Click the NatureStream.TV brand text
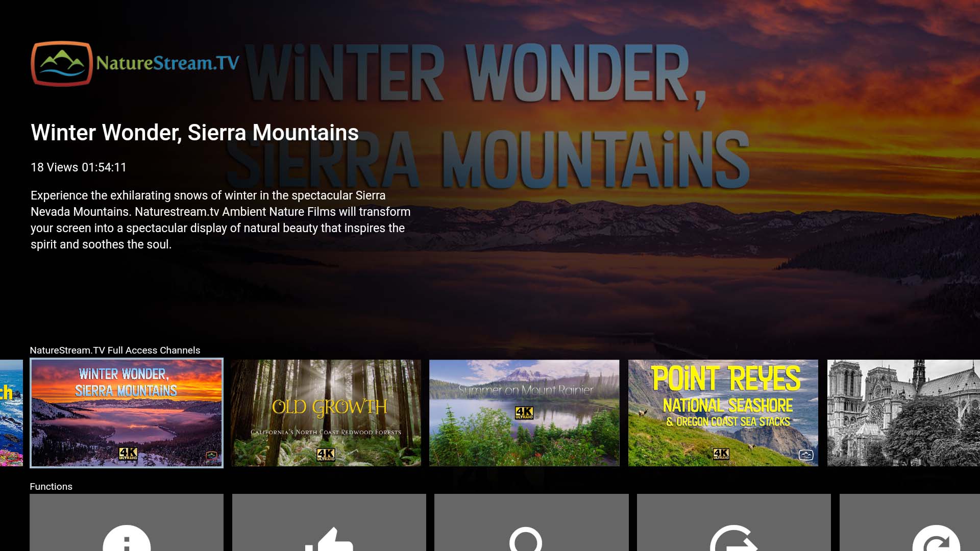 167,63
